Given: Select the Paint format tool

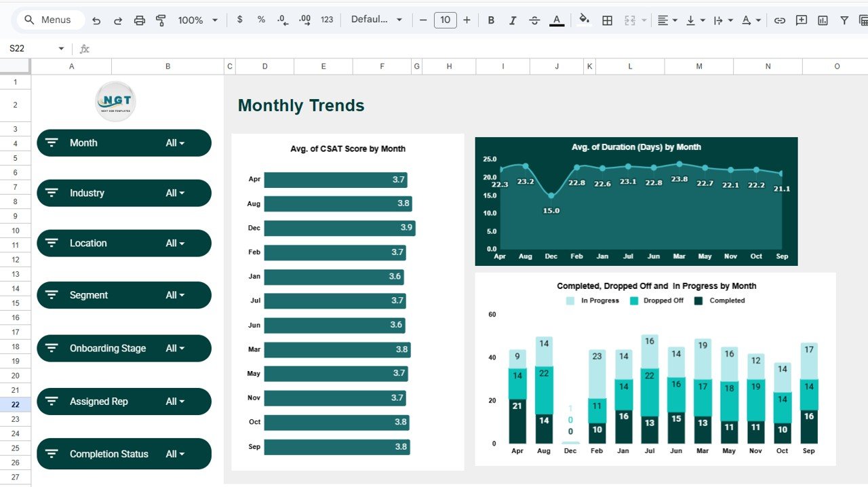Looking at the screenshot, I should coord(161,20).
